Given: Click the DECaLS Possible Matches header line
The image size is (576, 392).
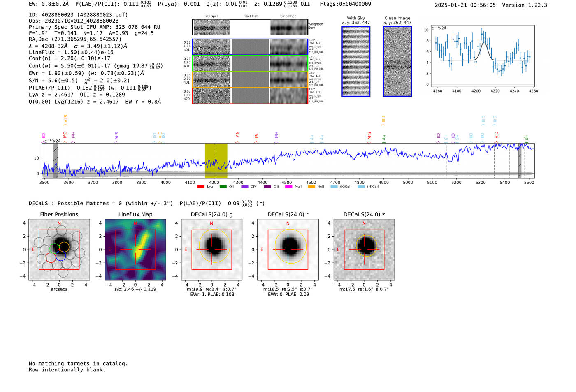Looking at the screenshot, I should coord(146,203).
